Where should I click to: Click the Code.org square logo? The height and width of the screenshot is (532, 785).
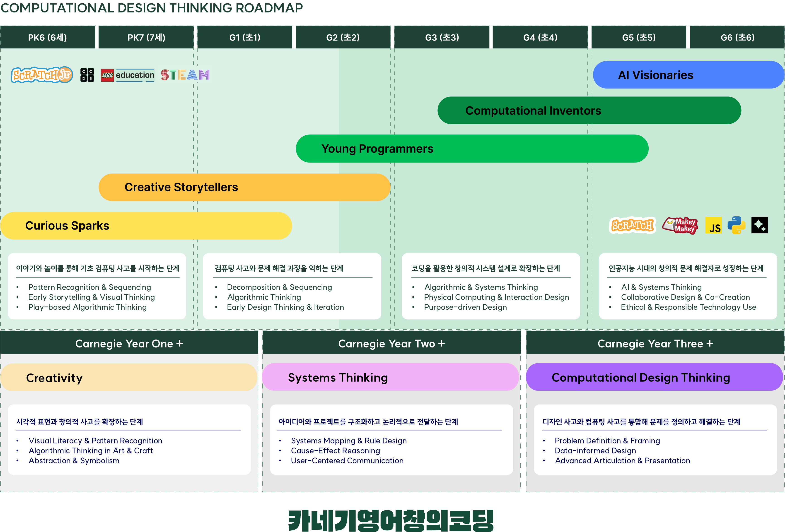click(87, 75)
